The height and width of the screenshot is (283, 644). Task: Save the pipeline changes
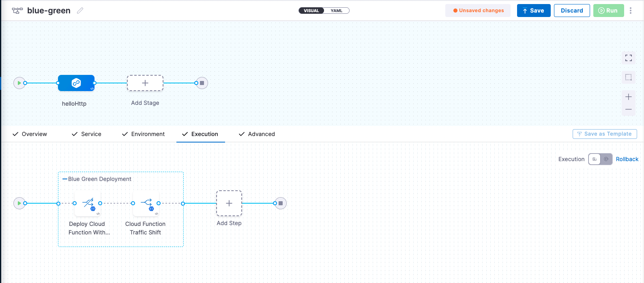pos(533,11)
